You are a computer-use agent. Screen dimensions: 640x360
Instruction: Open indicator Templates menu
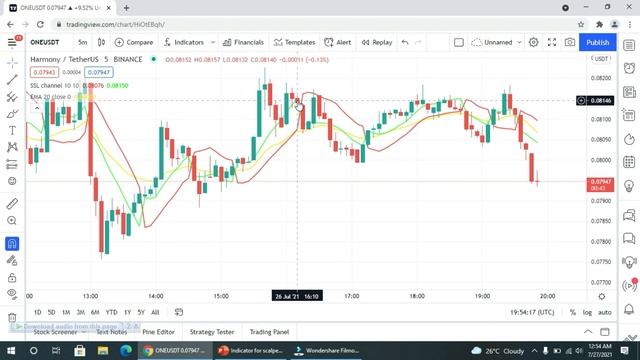[294, 42]
